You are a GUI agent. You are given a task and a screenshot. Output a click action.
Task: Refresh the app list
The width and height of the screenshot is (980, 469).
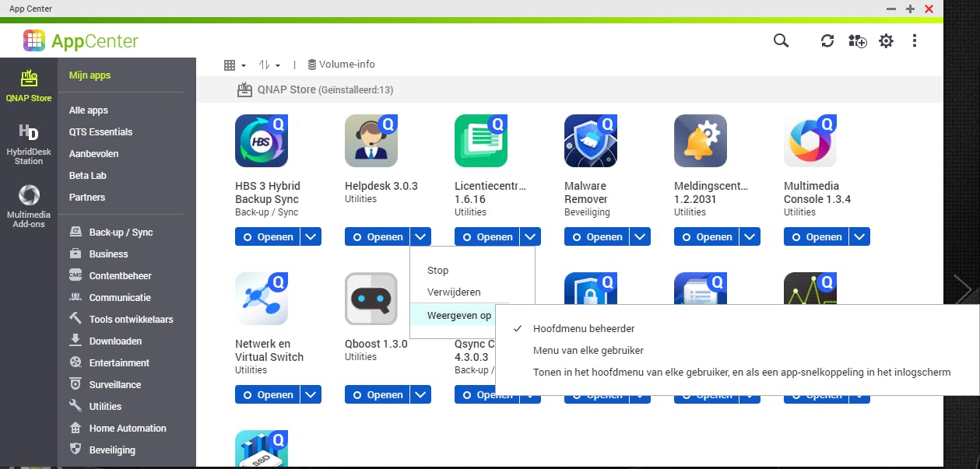pos(827,41)
